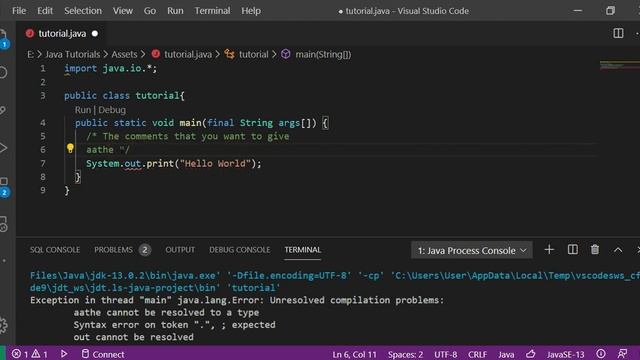
Task: Split the editor with the split icon
Action: 618,33
